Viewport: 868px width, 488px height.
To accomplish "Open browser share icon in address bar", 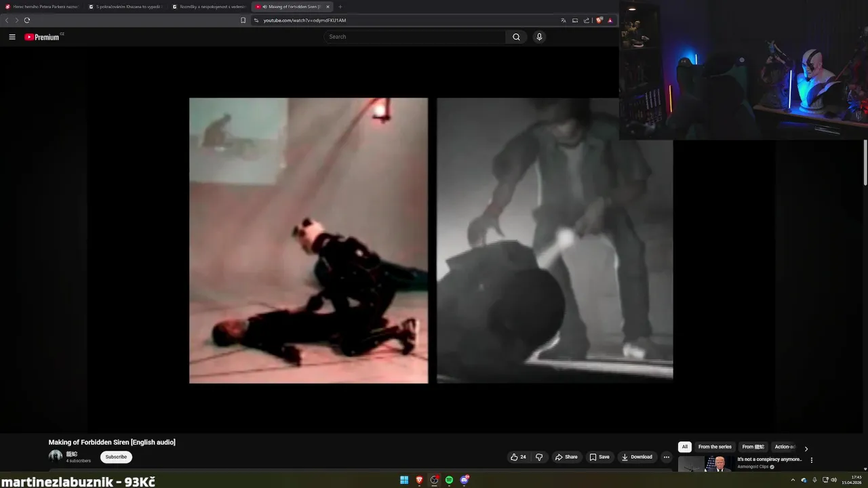I will 587,20.
